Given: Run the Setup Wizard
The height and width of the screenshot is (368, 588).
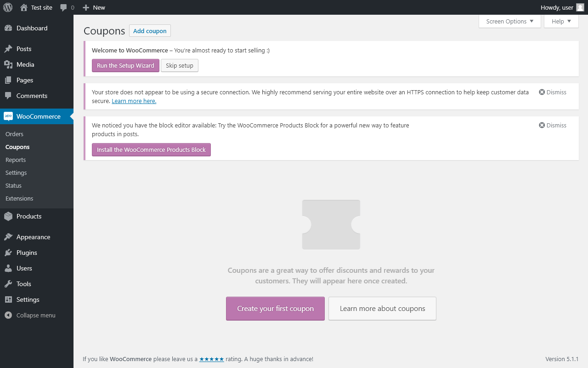Looking at the screenshot, I should (x=125, y=65).
